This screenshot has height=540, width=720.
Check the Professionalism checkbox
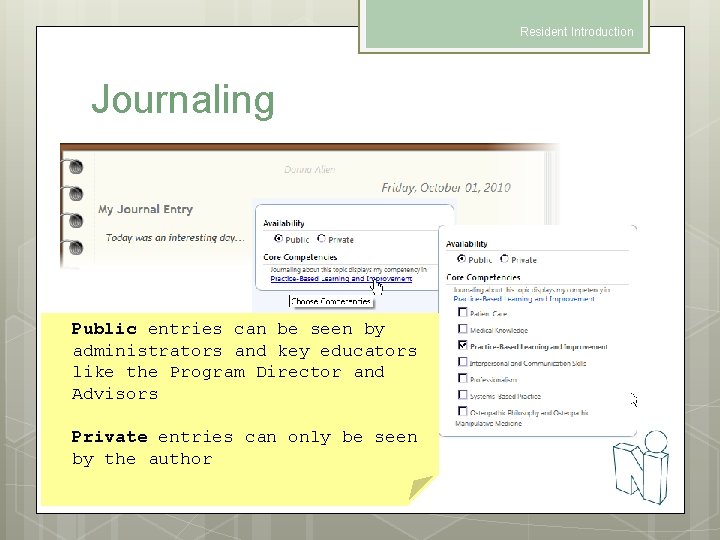[462, 378]
